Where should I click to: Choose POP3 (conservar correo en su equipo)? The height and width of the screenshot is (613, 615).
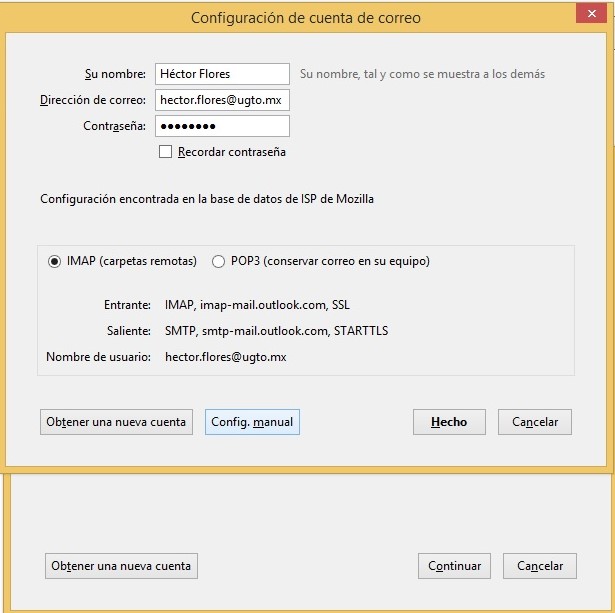(x=219, y=262)
